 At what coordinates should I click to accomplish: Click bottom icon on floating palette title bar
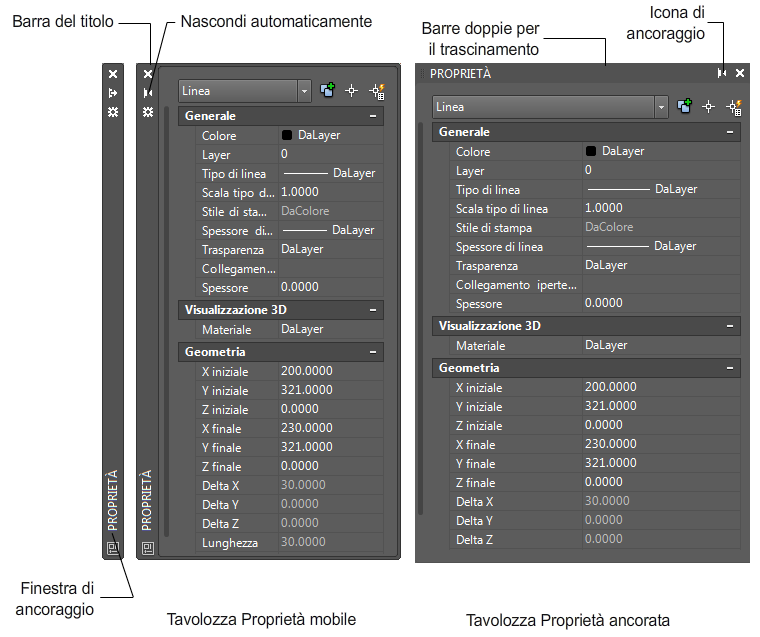pyautogui.click(x=148, y=548)
